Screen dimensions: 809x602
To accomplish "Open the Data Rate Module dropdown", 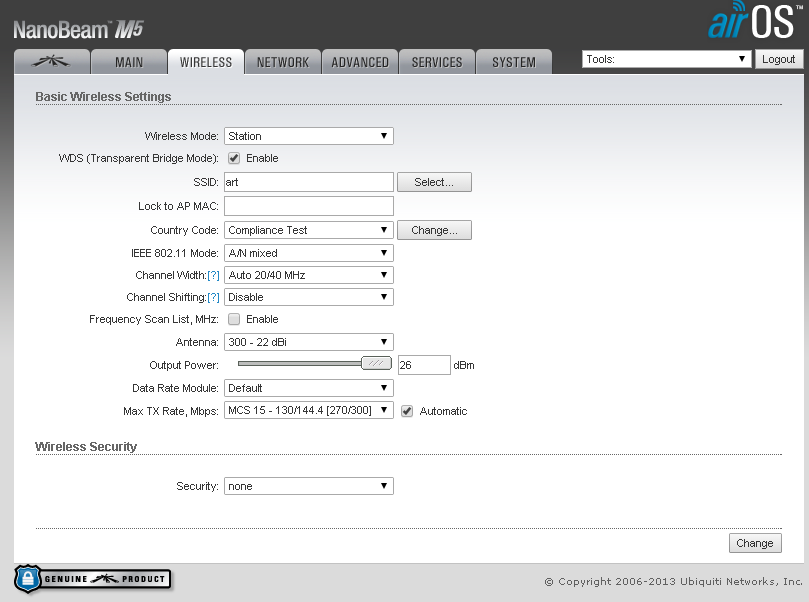I will (x=309, y=388).
